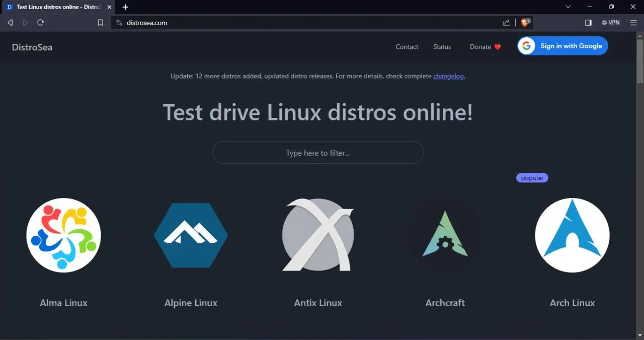Click the Antix Linux name label
This screenshot has height=340, width=644.
pyautogui.click(x=318, y=303)
